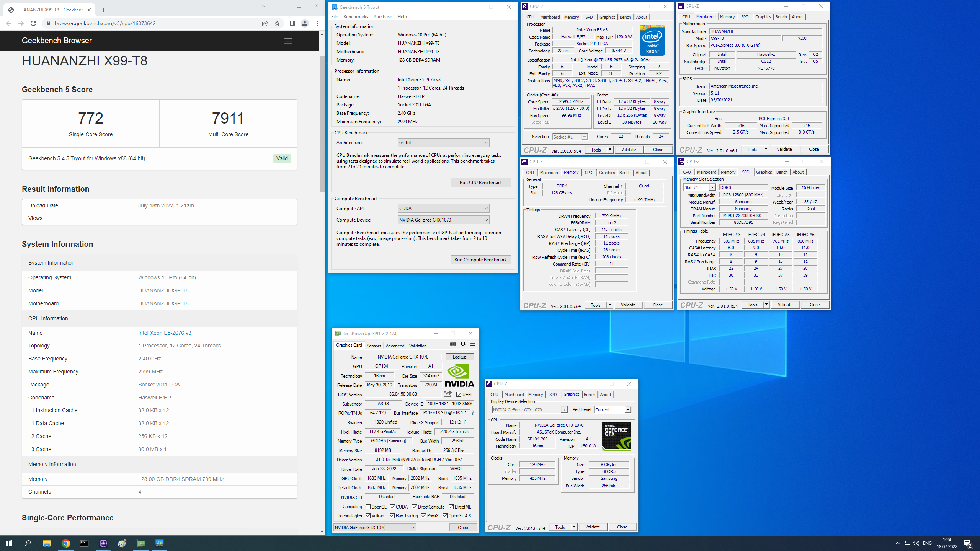Open the Intel Xeon E5-2676 v3 link
The width and height of the screenshot is (980, 551).
165,333
